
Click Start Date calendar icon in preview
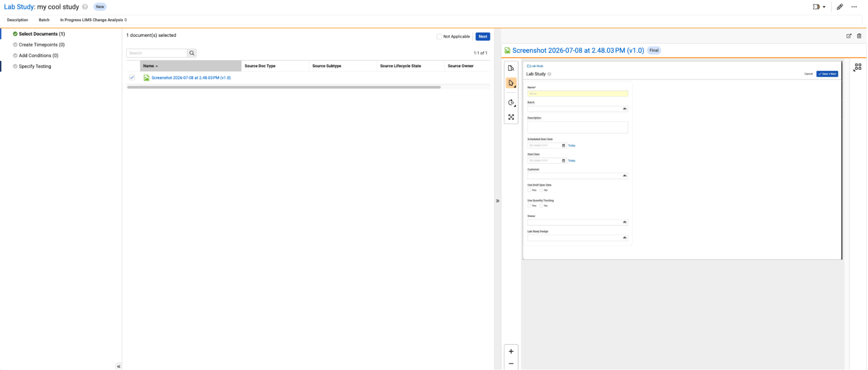click(564, 161)
